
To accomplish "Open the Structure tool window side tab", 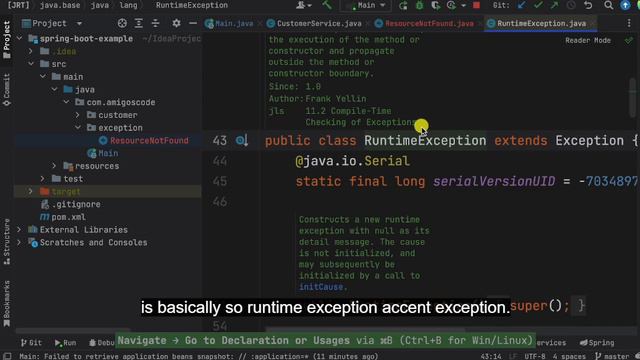I will tap(6, 242).
